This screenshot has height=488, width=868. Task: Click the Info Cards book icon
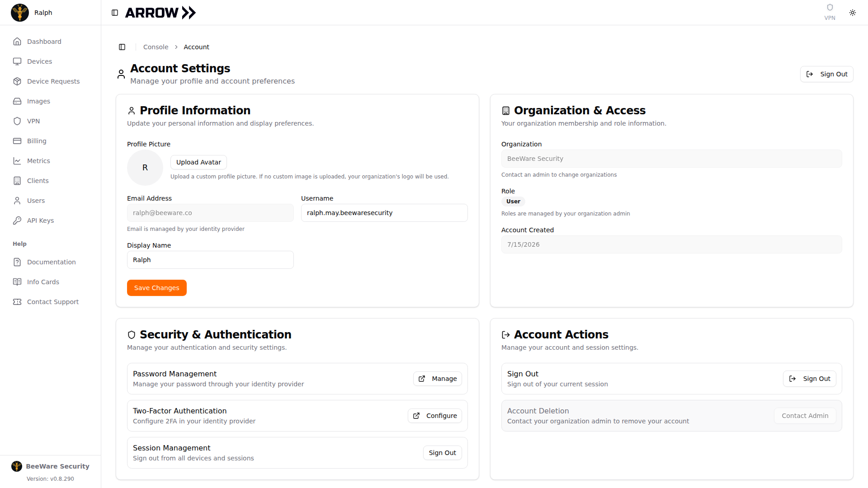17,282
